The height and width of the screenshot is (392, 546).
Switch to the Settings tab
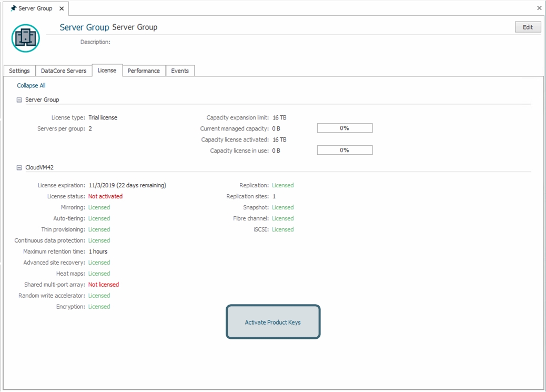(x=19, y=71)
